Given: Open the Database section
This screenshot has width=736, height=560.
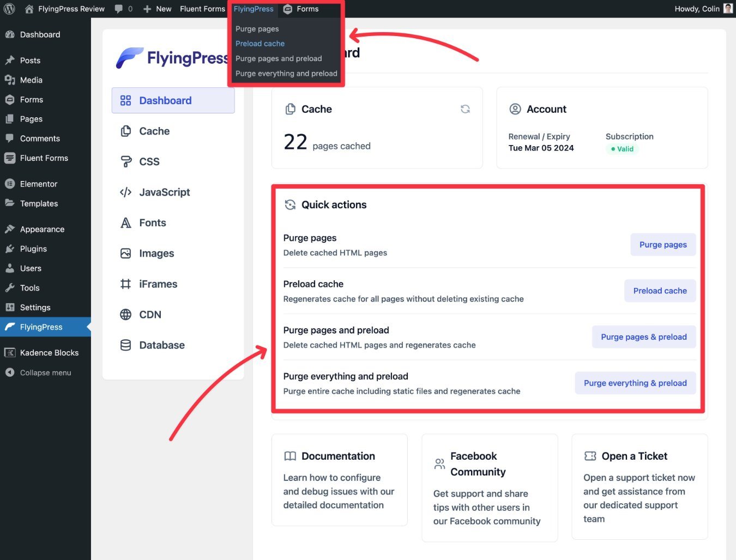Looking at the screenshot, I should tap(161, 345).
